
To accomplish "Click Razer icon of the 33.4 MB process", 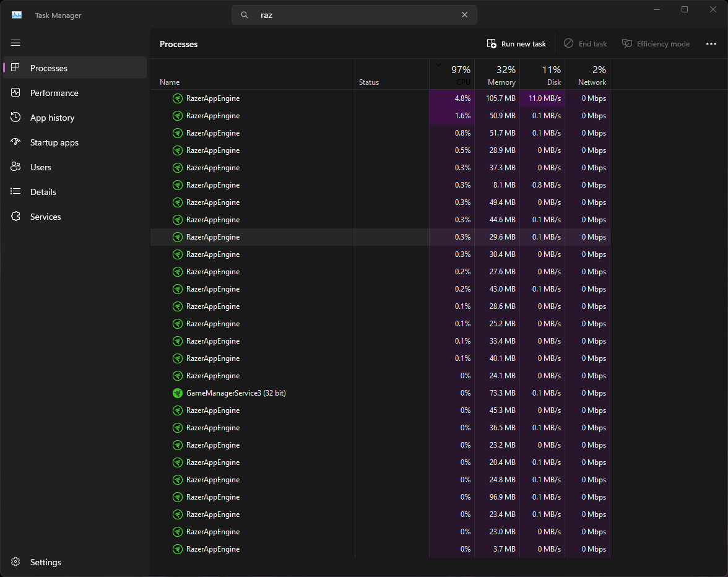I will tap(177, 341).
